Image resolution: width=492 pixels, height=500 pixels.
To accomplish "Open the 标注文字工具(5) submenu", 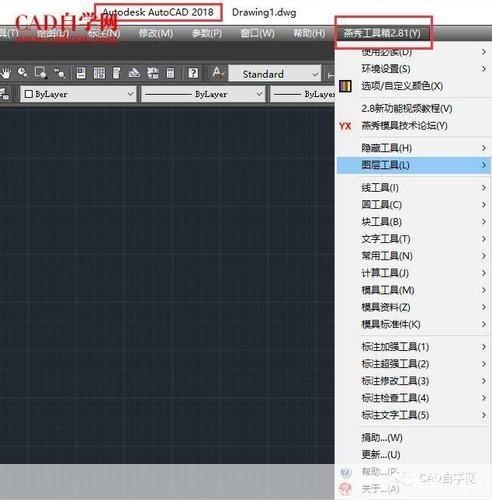I will 413,415.
